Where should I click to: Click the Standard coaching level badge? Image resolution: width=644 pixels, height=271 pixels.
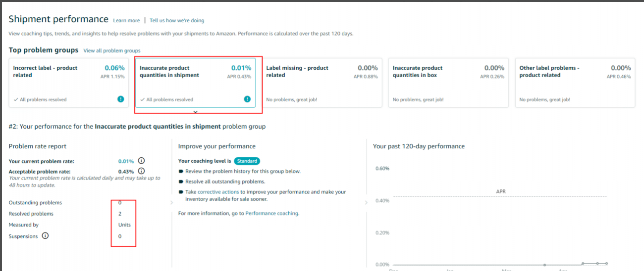point(247,161)
